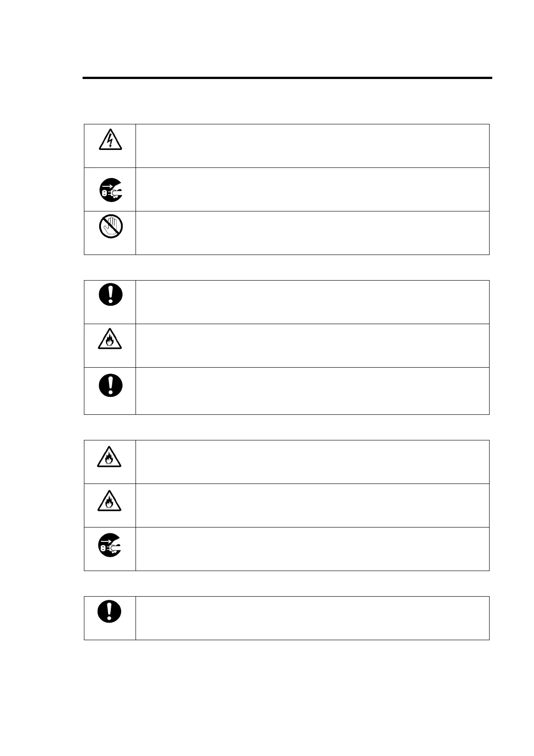Screen dimensions: 534x756
Task: Select the middle fire triangle in third table
Action: [x=110, y=500]
